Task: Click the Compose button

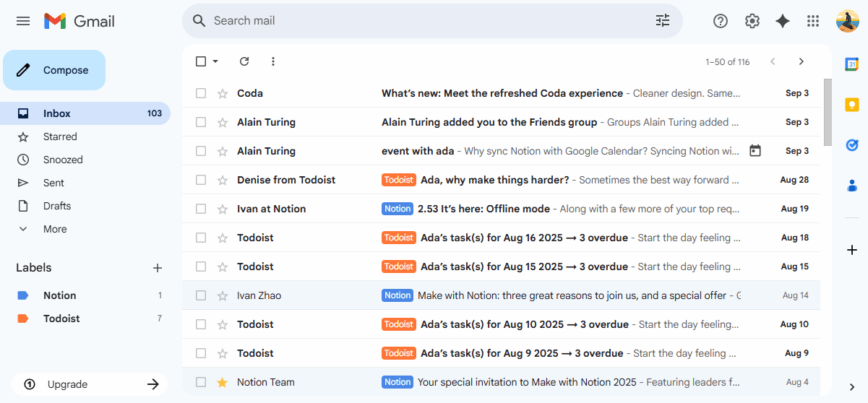Action: tap(54, 70)
